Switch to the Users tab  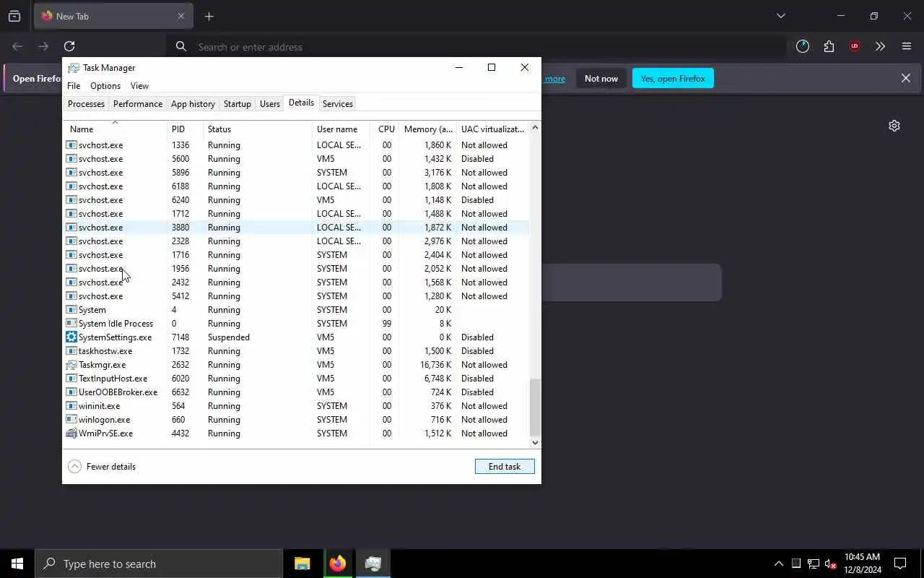point(270,104)
